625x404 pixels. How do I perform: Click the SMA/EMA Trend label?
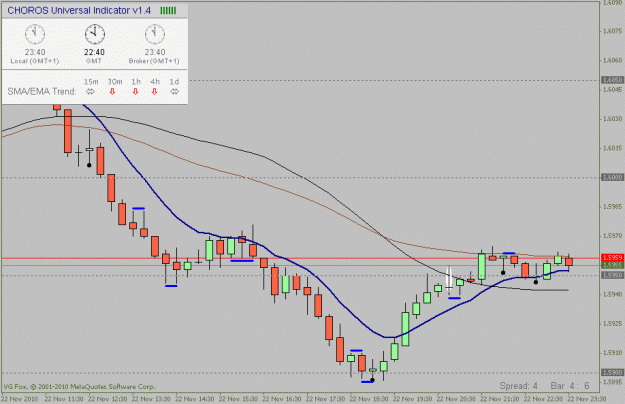pos(42,91)
